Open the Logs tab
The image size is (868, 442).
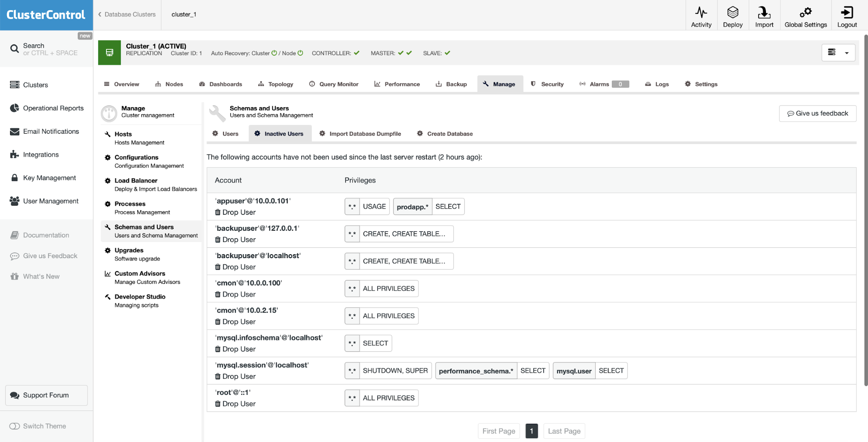tap(657, 84)
